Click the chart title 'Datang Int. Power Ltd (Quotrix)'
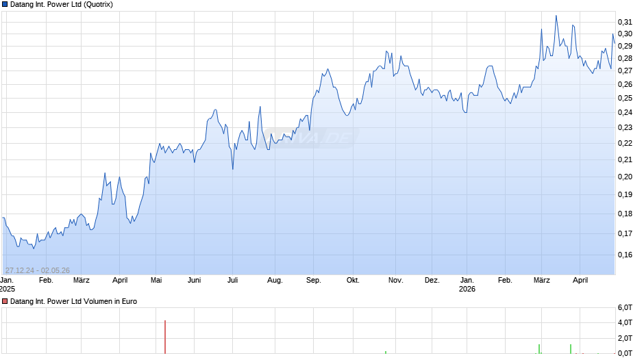 coord(62,5)
